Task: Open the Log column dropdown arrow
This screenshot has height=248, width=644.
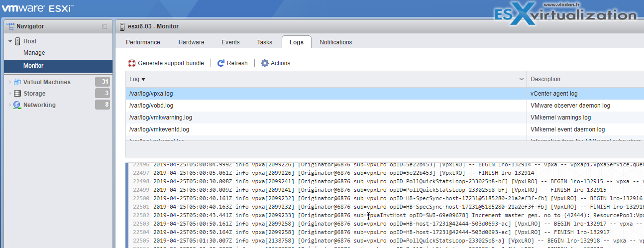Action: [x=522, y=79]
